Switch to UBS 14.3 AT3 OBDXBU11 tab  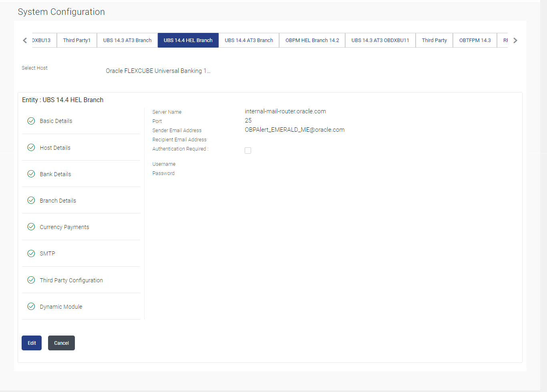click(380, 40)
